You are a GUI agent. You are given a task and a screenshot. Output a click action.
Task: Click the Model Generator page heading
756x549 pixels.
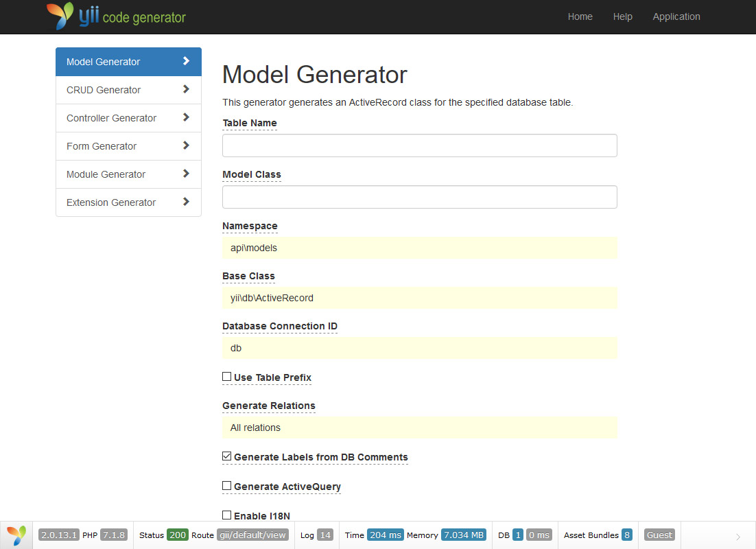314,75
